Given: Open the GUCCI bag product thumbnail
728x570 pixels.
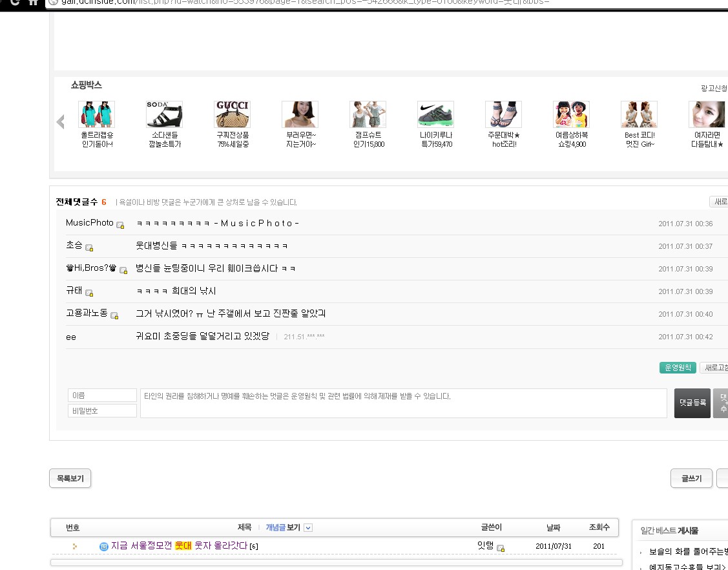Looking at the screenshot, I should (x=232, y=114).
